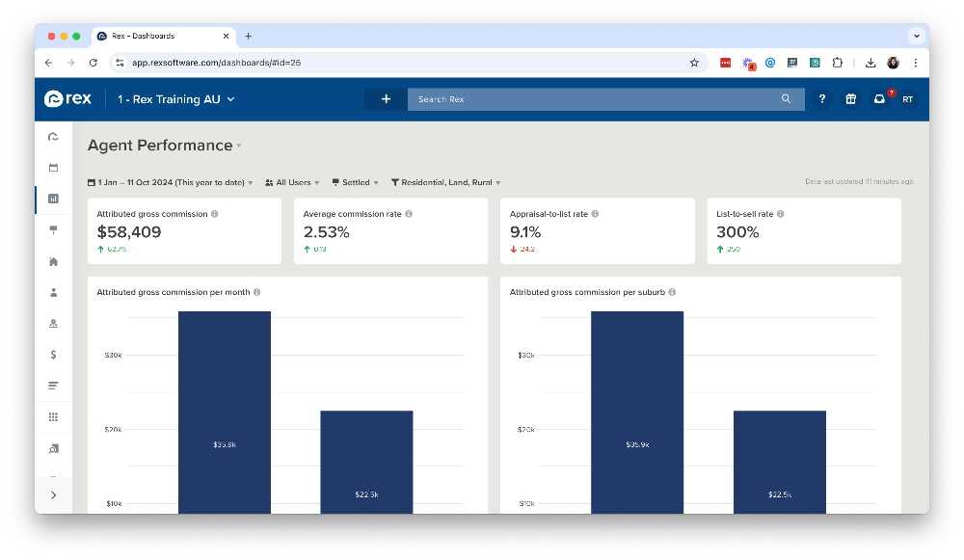This screenshot has width=964, height=560.
Task: Click the gift icon in top bar
Action: [x=850, y=99]
